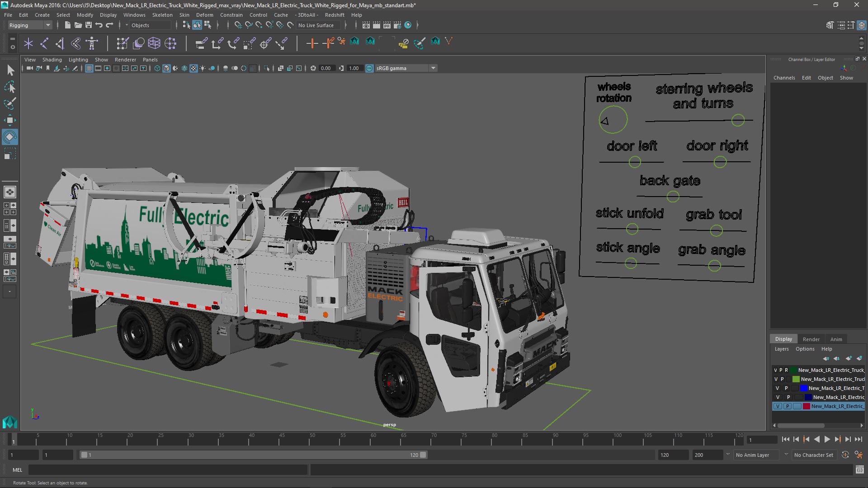Viewport: 868px width, 488px height.
Task: Select the arrow Select tool
Action: tap(10, 70)
